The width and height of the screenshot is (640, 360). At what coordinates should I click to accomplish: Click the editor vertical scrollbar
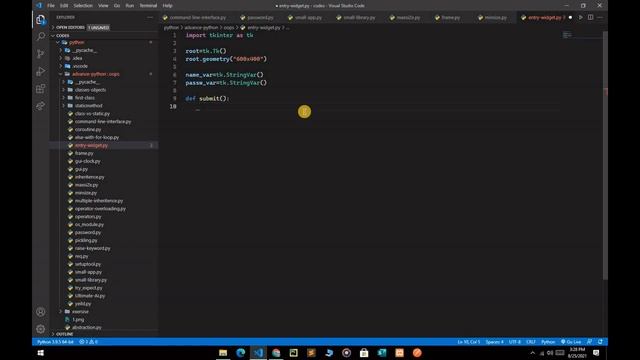point(605,155)
